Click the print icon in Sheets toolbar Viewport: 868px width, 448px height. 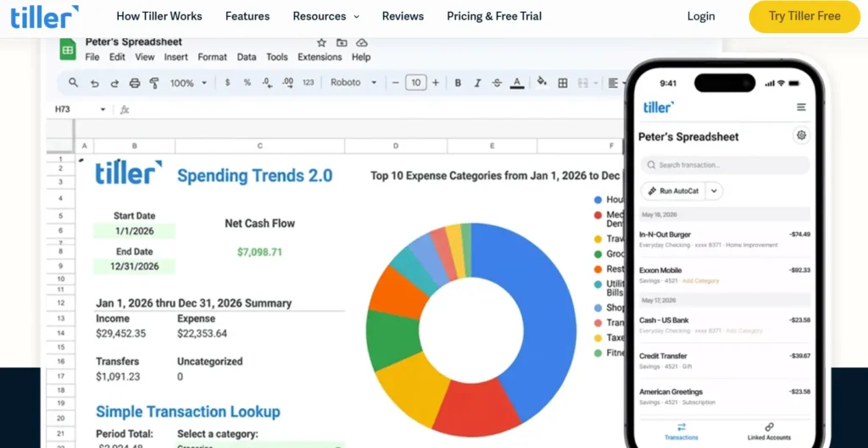click(135, 83)
